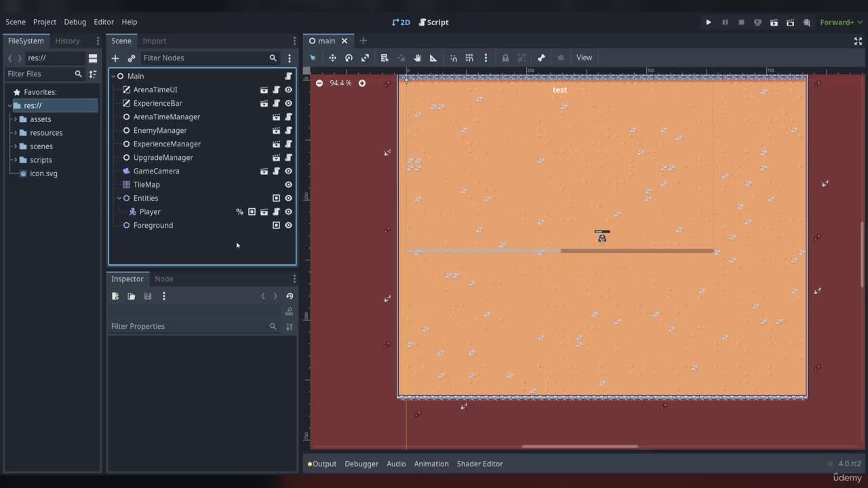This screenshot has height=488, width=868.
Task: Toggle grid snap
Action: tap(469, 58)
